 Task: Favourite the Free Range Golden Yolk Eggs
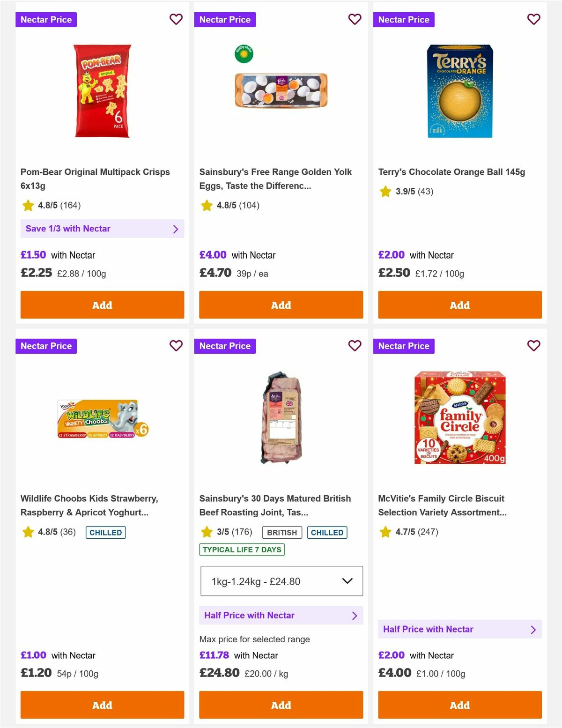pos(355,19)
